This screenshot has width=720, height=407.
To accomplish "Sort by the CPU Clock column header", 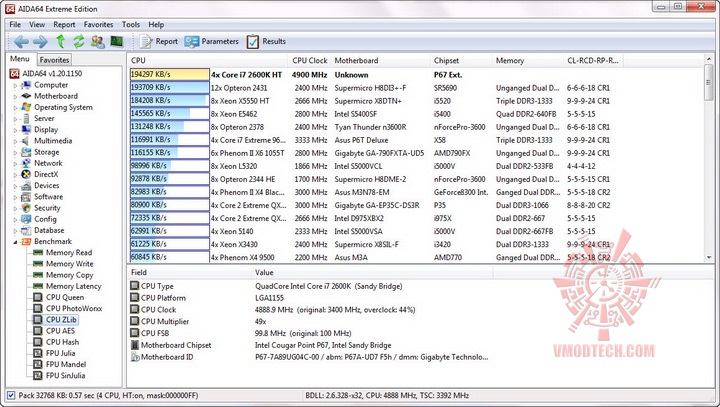I will (309, 61).
